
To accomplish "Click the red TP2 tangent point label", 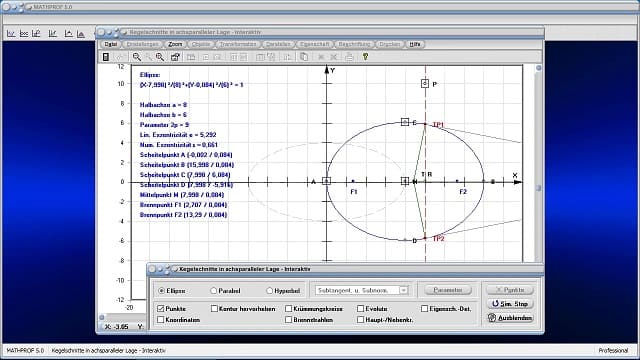I will 438,239.
